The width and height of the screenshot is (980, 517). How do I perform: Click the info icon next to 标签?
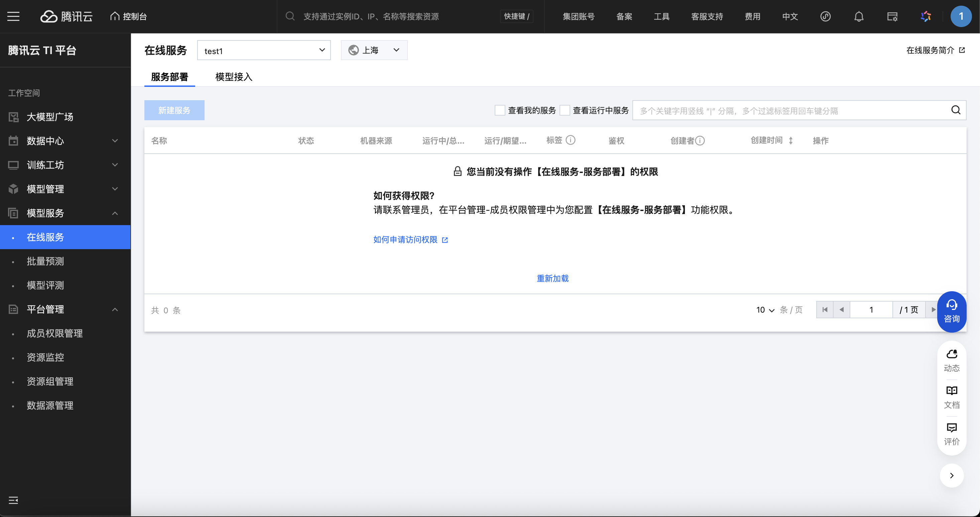click(570, 140)
